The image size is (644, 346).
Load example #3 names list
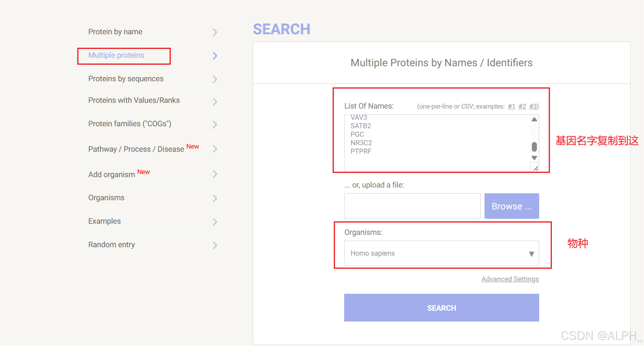pyautogui.click(x=533, y=107)
